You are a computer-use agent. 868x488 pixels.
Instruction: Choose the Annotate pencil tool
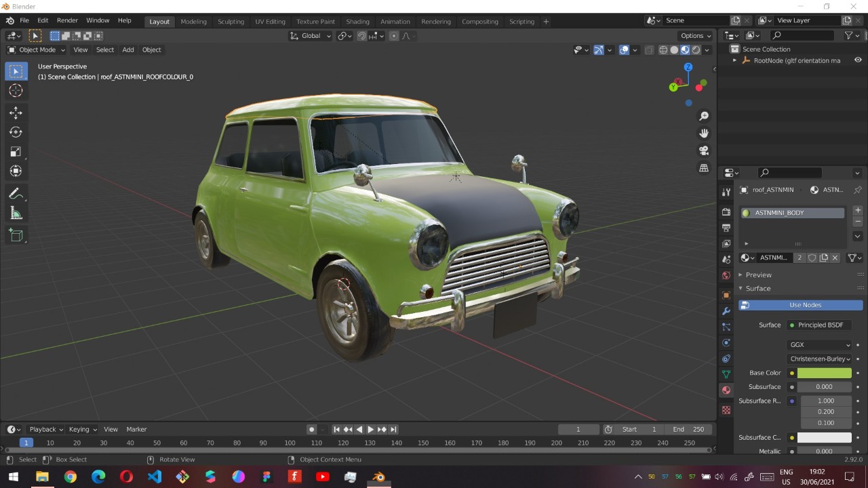pos(16,194)
